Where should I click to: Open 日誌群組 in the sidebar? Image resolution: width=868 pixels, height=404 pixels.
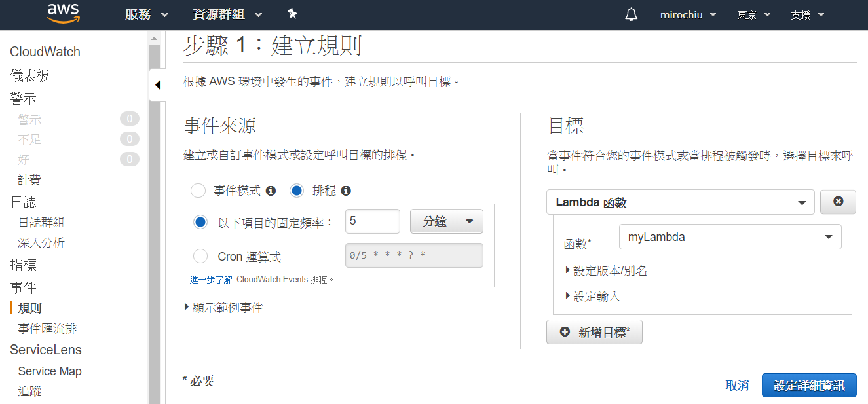[x=41, y=223]
